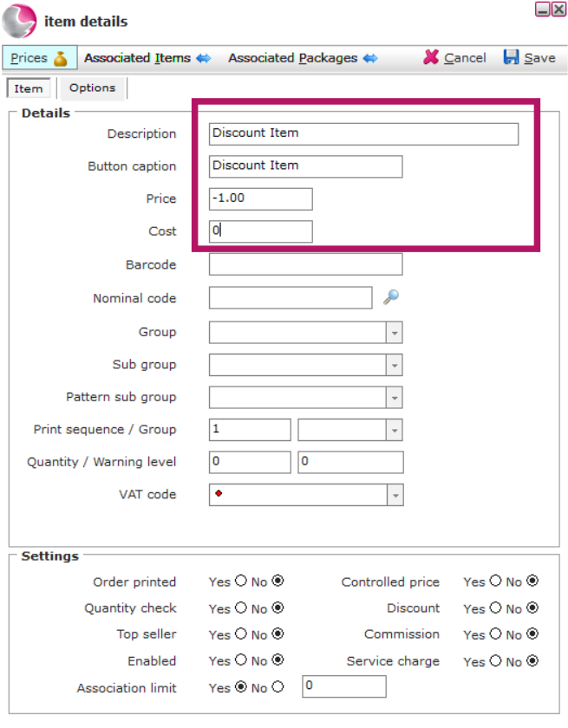This screenshot has height=728, width=568.
Task: Choose Yes for Discount setting
Action: coord(495,608)
